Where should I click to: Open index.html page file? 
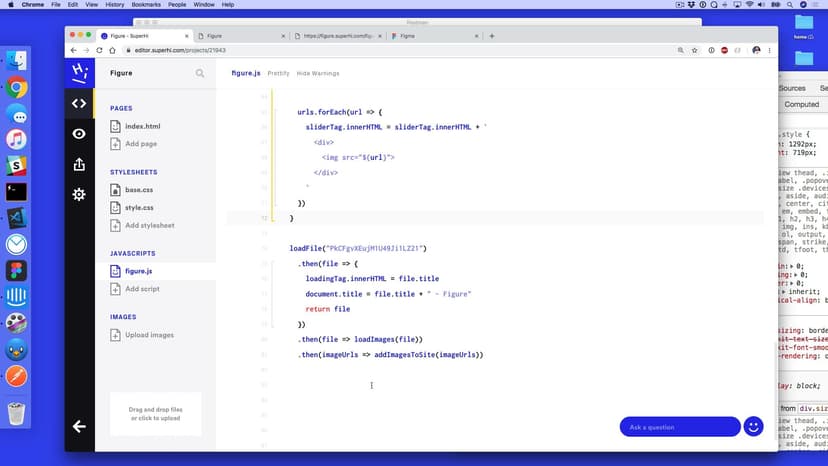point(142,127)
